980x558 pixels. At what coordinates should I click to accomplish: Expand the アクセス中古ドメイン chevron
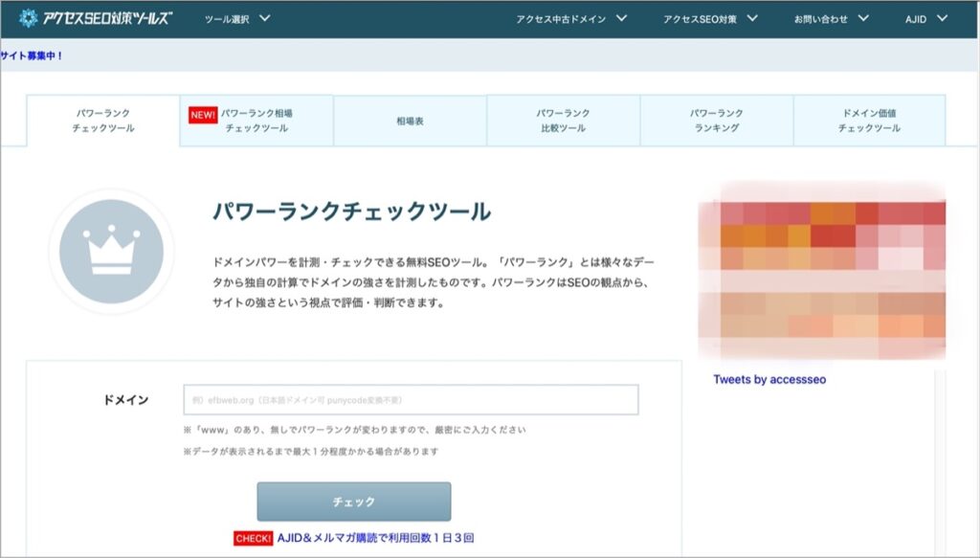click(621, 18)
